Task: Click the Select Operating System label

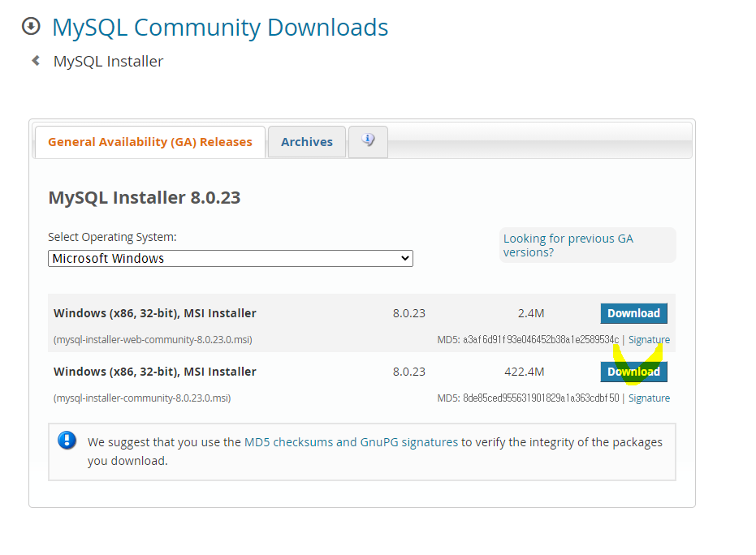Action: pos(112,237)
